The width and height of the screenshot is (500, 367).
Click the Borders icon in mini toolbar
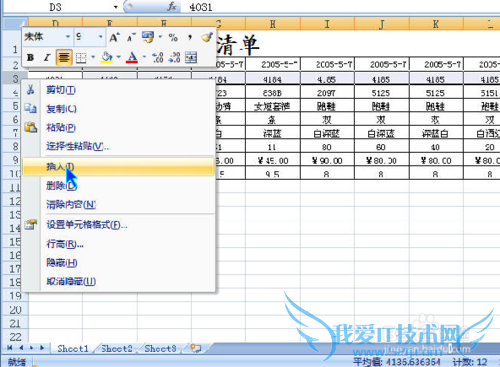(81, 58)
